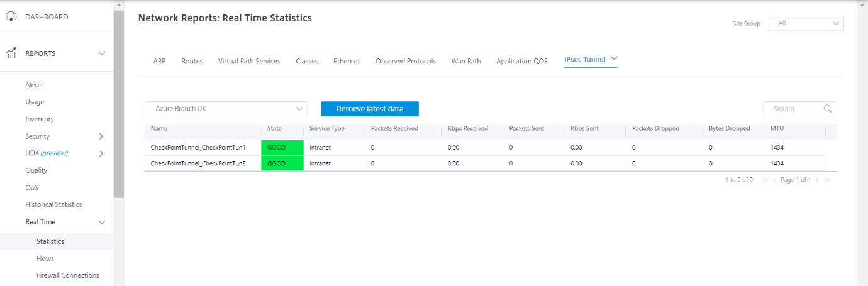Switch to the ARP tab
The image size is (868, 286).
tap(160, 61)
